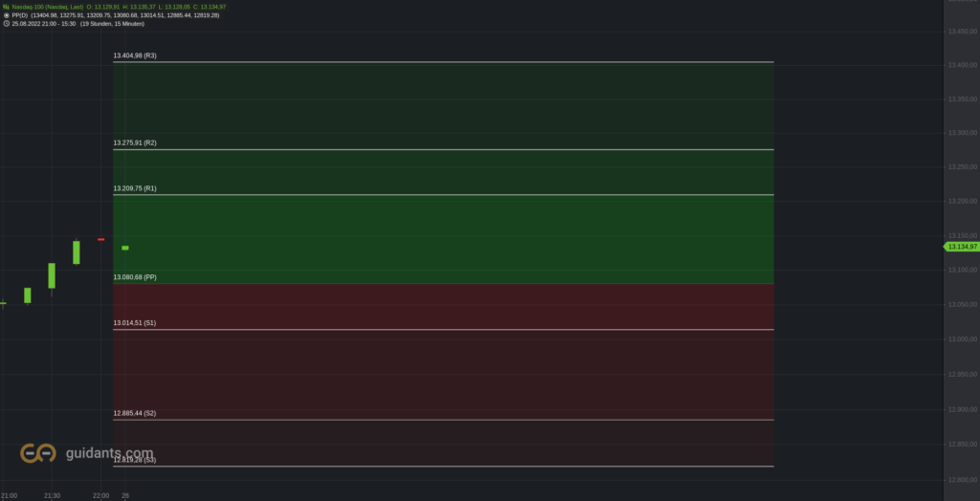Select the 12.885,44 (S2) support label
Screen dimensions: 980x501
(x=134, y=413)
